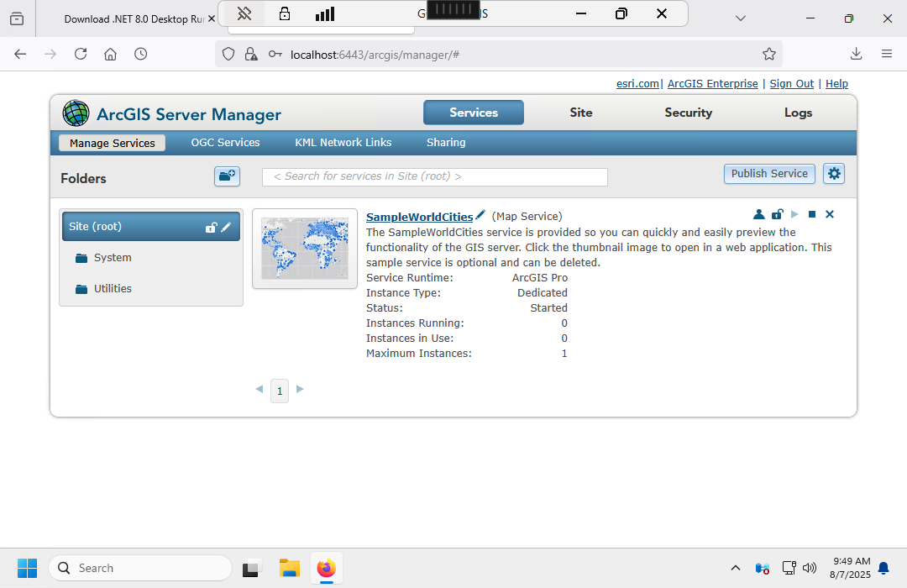The image size is (907, 588).
Task: Open the service settings gear icon
Action: (833, 174)
